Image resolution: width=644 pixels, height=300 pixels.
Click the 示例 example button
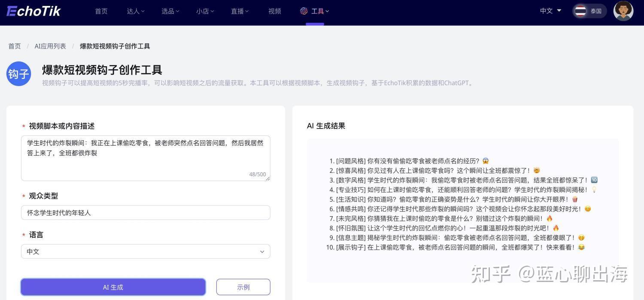coord(243,287)
